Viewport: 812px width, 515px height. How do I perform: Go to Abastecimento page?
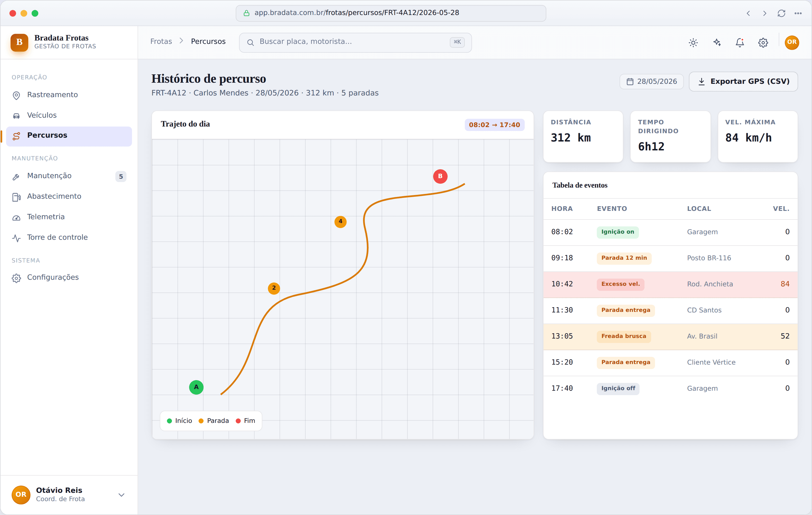pyautogui.click(x=69, y=197)
